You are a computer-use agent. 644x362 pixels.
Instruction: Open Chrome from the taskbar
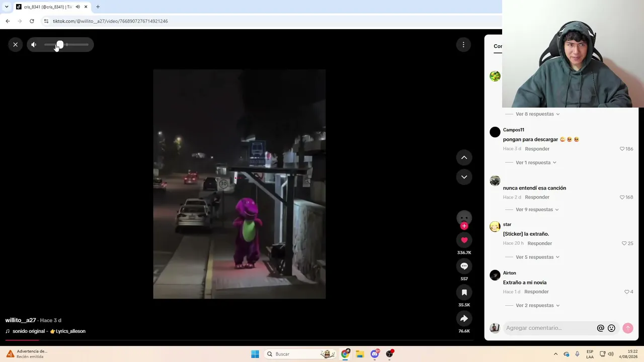[x=345, y=354]
